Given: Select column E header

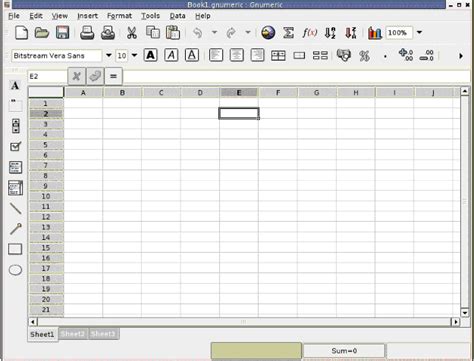Looking at the screenshot, I should coord(239,93).
